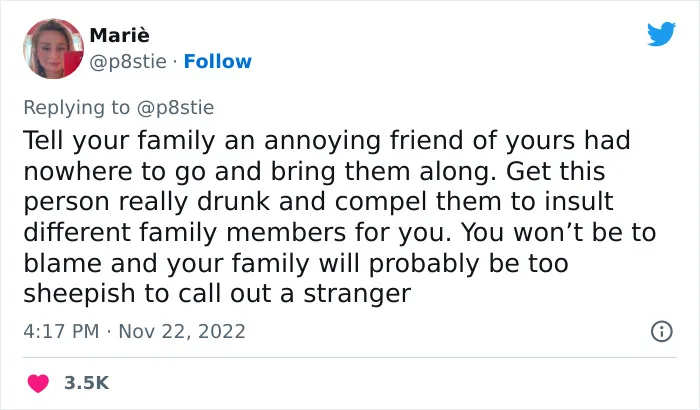The width and height of the screenshot is (700, 410).
Task: Follow the @p8stie account
Action: (218, 62)
